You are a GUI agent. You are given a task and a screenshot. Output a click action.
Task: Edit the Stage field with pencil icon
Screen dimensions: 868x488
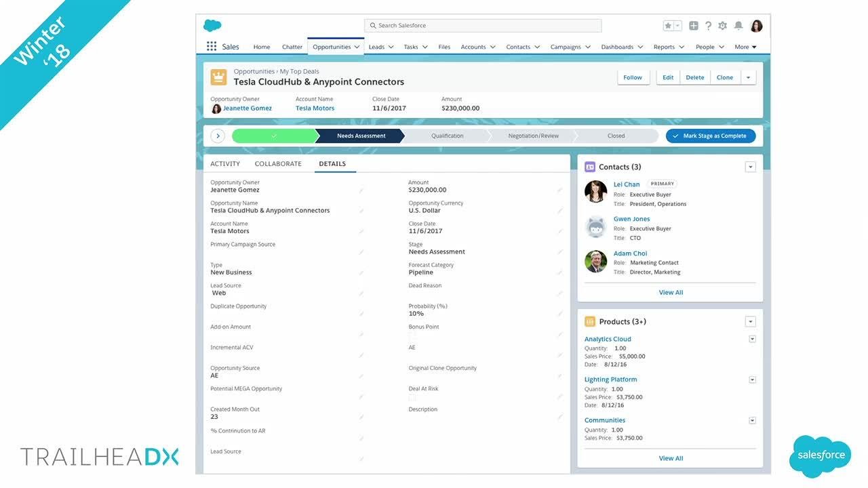click(560, 252)
